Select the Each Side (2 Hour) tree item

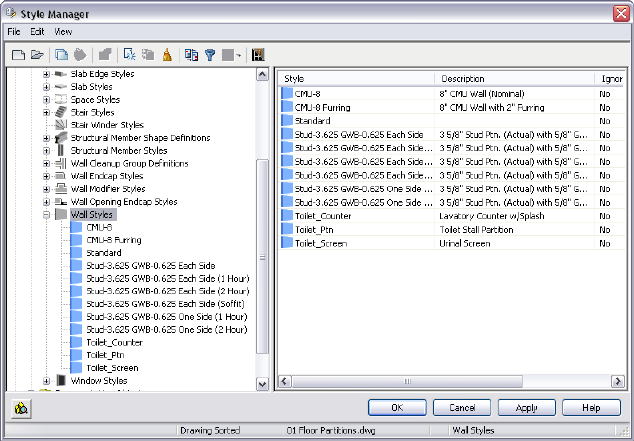point(168,291)
